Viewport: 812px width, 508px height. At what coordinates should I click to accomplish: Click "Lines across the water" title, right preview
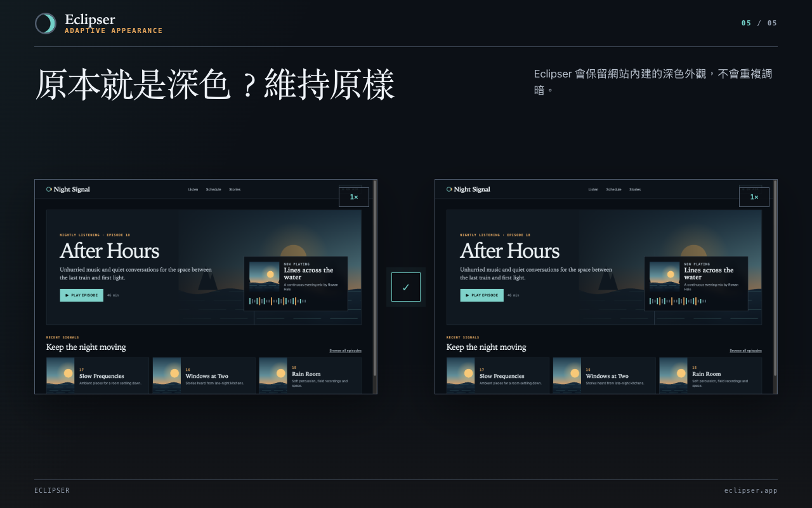pos(709,274)
